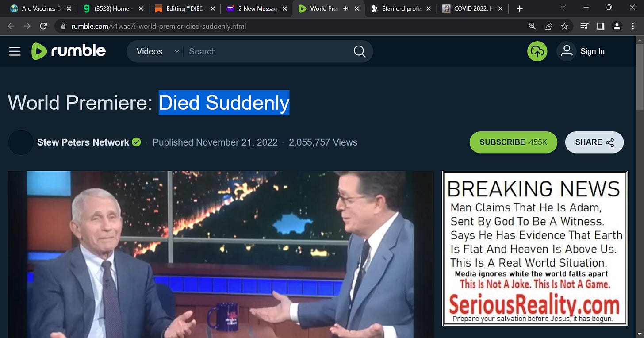Viewport: 644px width, 338px height.
Task: Click the verified checkmark badge
Action: pos(136,142)
